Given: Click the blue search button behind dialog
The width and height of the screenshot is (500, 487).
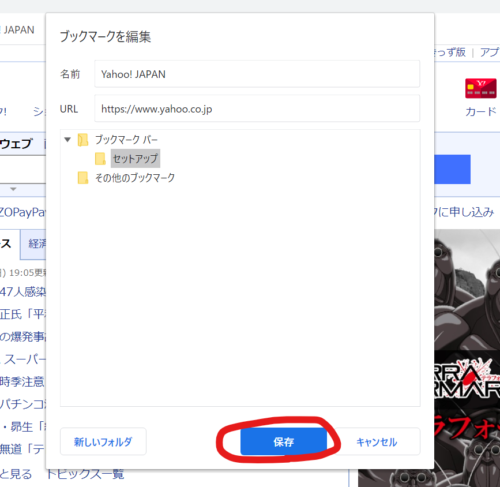Looking at the screenshot, I should click(452, 169).
